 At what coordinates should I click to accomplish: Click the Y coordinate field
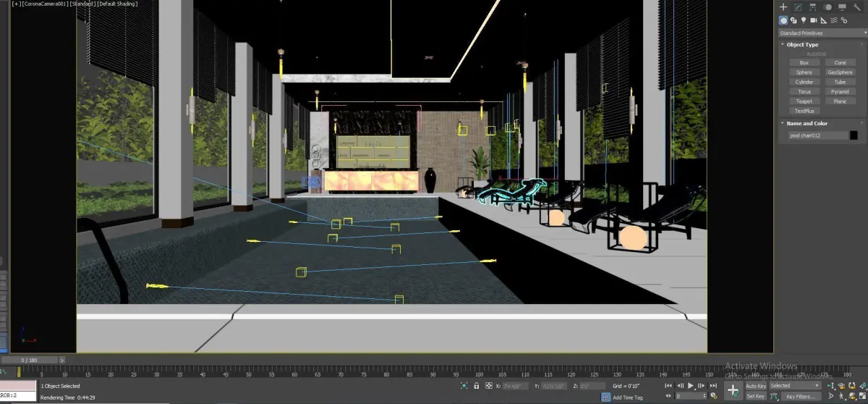pyautogui.click(x=554, y=386)
